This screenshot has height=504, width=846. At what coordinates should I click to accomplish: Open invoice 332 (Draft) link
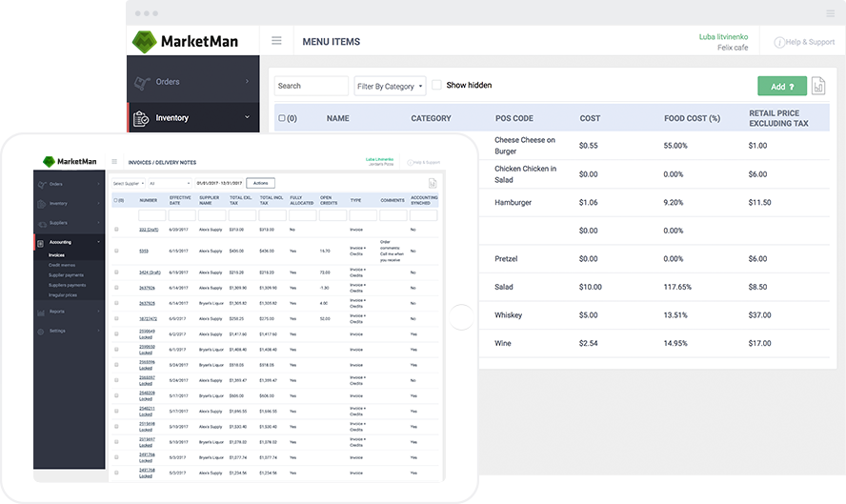[149, 230]
